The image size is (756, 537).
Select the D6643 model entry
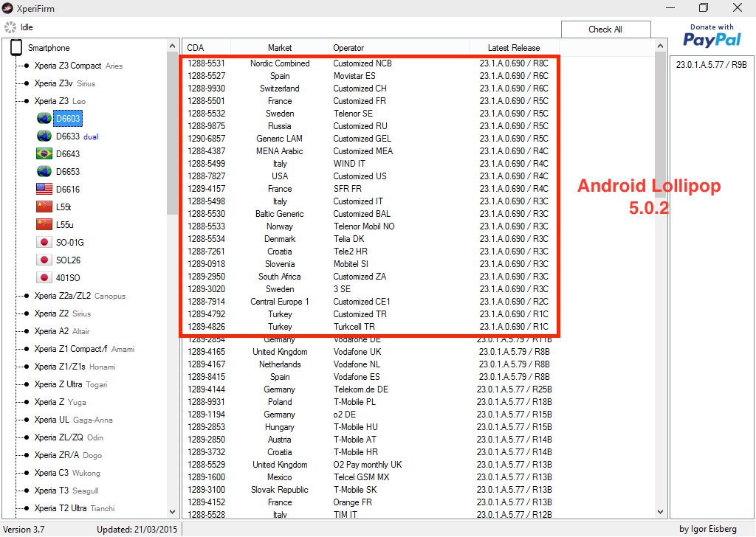(67, 154)
